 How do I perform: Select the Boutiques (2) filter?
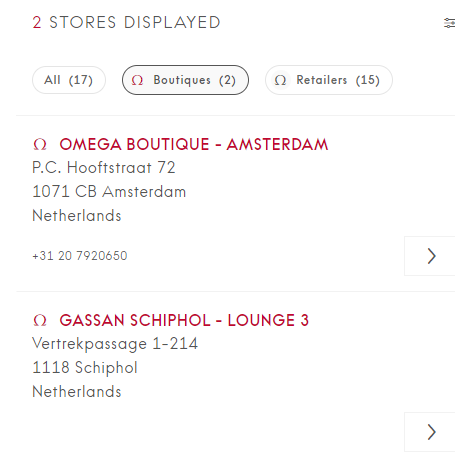(185, 80)
